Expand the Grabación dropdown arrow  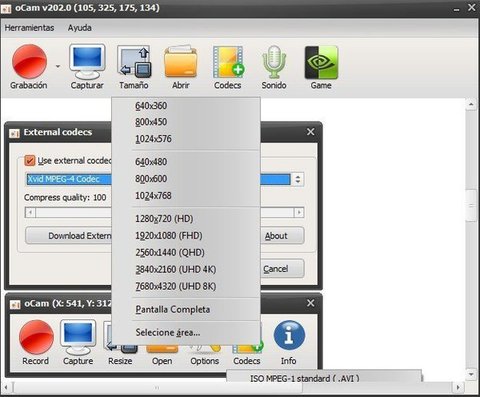coord(58,66)
